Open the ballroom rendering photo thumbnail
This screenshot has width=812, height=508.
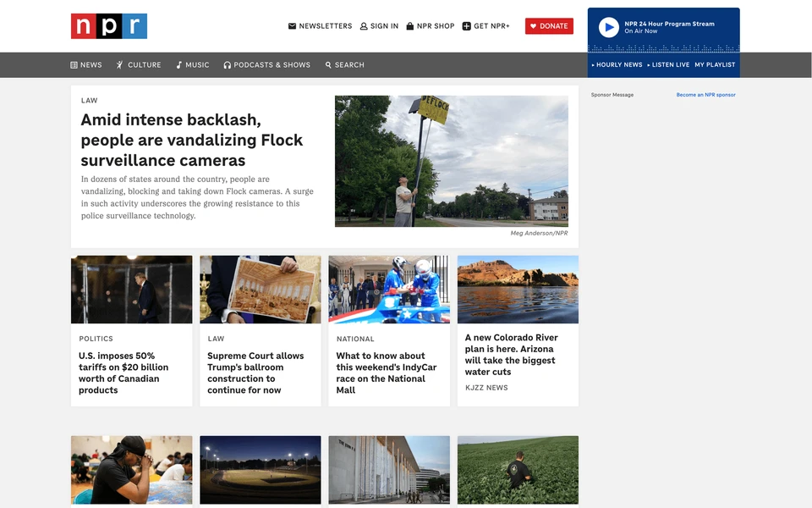click(x=261, y=290)
